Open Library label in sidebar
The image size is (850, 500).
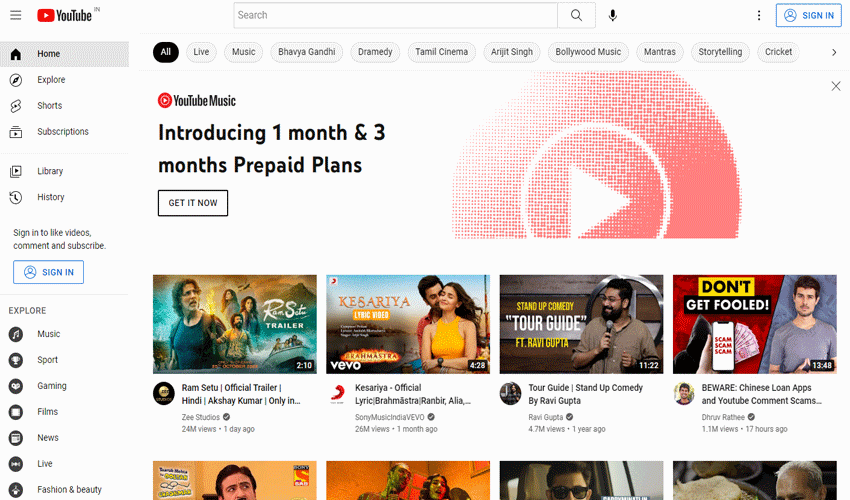coord(50,171)
